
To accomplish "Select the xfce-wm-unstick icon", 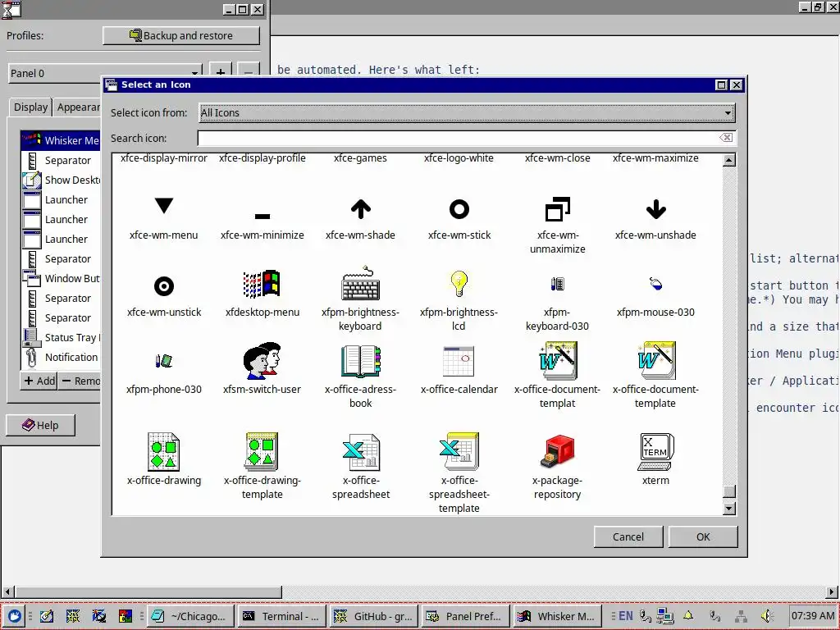I will coord(164,286).
